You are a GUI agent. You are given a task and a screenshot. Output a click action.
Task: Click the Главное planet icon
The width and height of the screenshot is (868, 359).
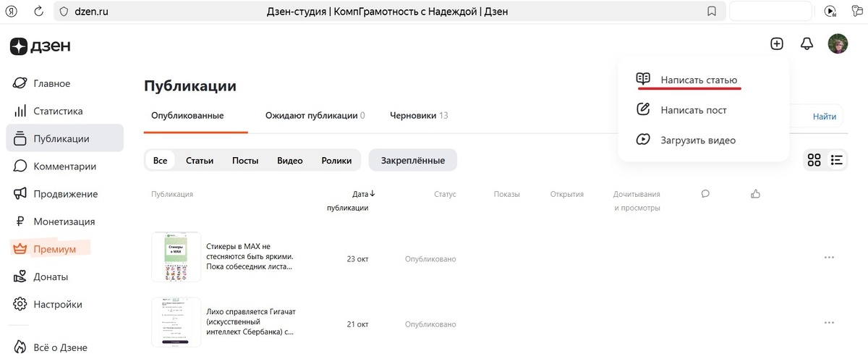click(20, 83)
